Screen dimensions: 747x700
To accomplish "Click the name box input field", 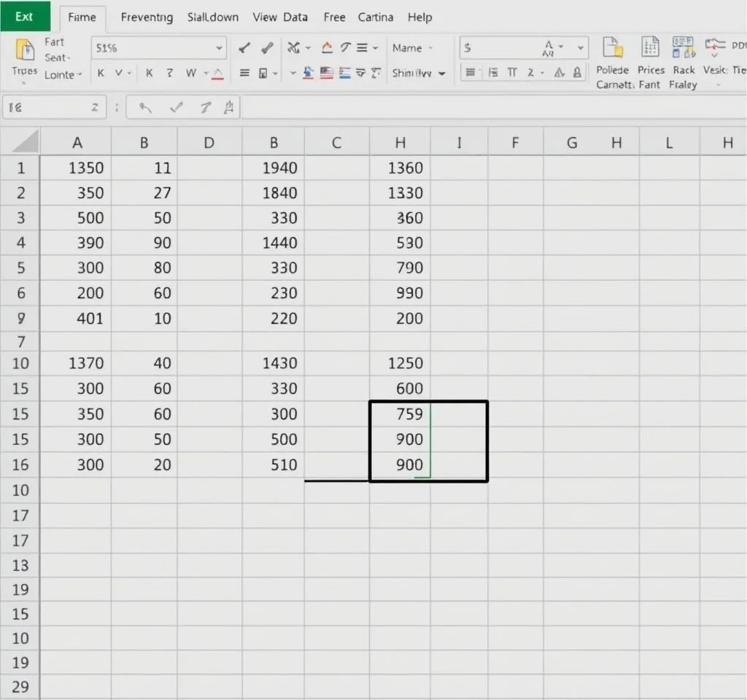I will [x=54, y=108].
